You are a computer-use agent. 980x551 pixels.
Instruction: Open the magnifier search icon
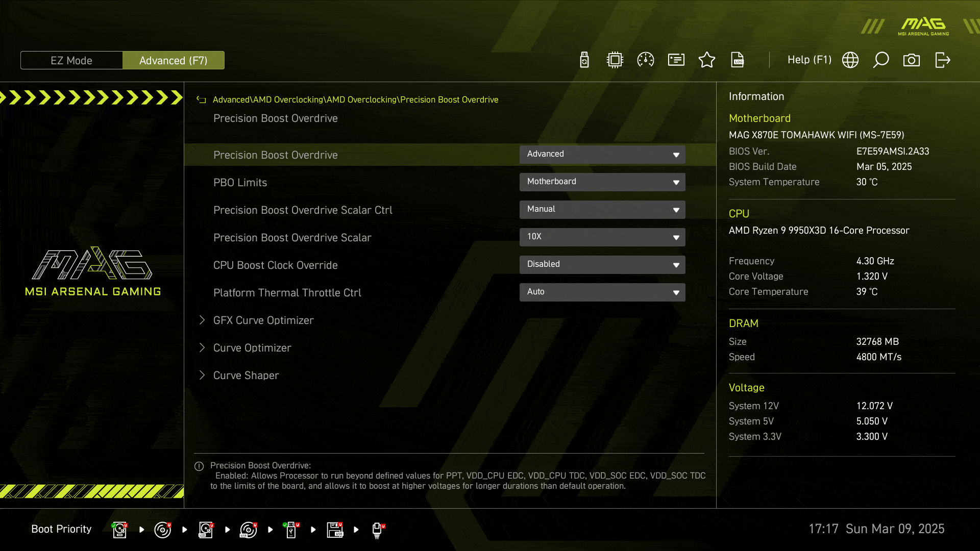pyautogui.click(x=881, y=60)
